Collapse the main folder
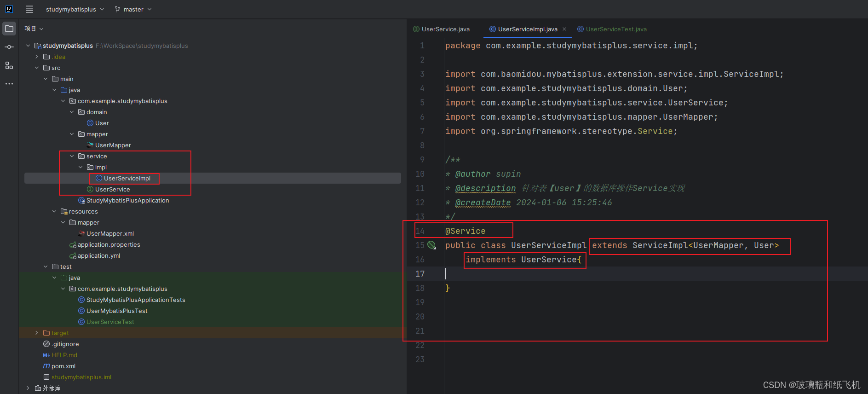Viewport: 868px width, 394px height. [46, 79]
